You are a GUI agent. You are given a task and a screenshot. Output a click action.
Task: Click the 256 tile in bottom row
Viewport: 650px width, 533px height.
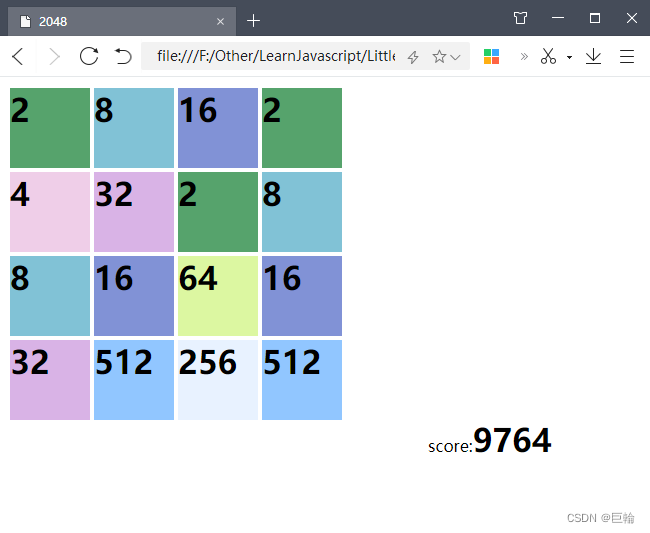[x=218, y=380]
